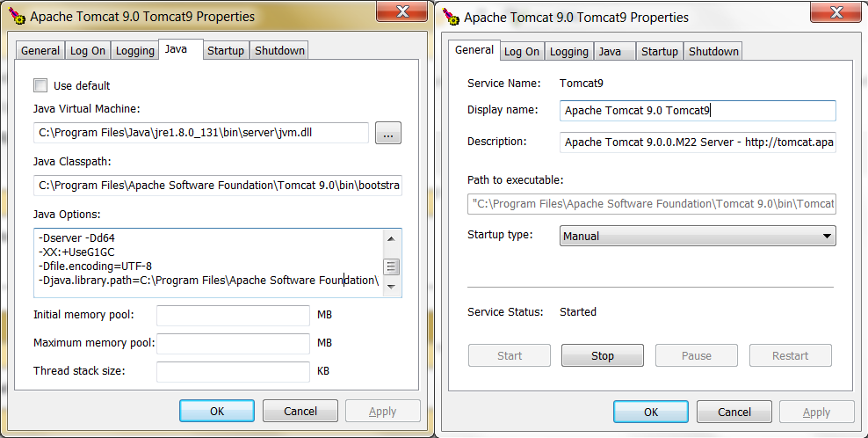Click the Java Classpath field
The height and width of the screenshot is (438, 868).
coord(218,186)
